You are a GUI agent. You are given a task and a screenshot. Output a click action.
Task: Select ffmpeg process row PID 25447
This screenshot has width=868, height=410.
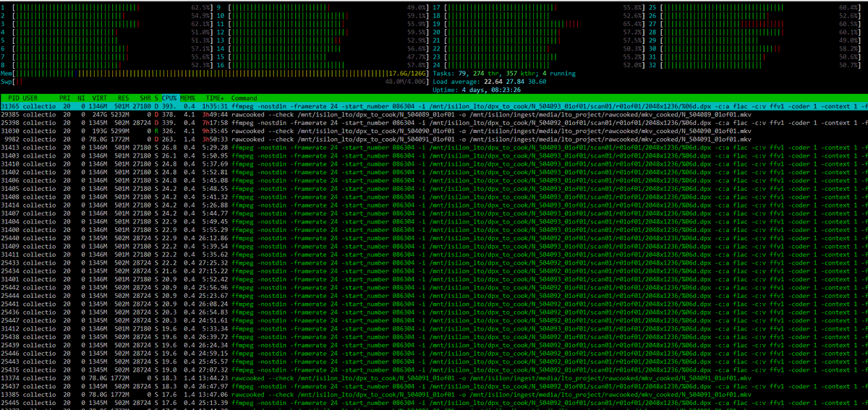434,321
